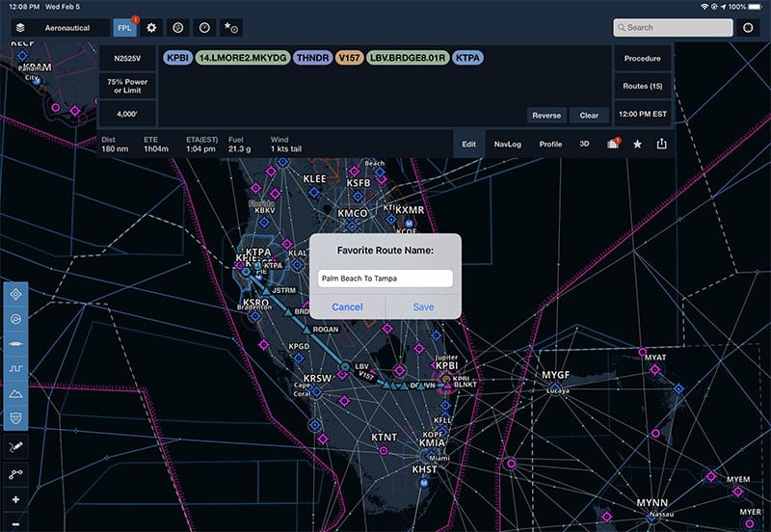Change the 12:00 PM EST departure time
The height and width of the screenshot is (532, 771).
[642, 114]
